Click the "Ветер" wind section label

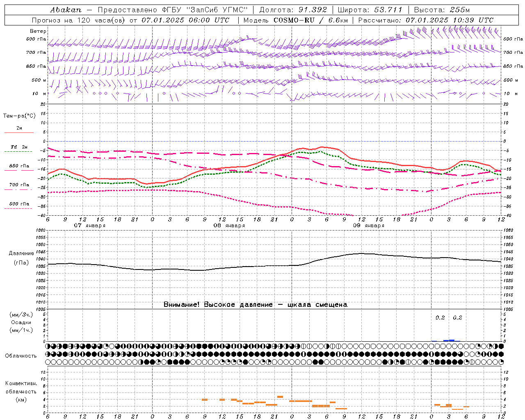38,31
